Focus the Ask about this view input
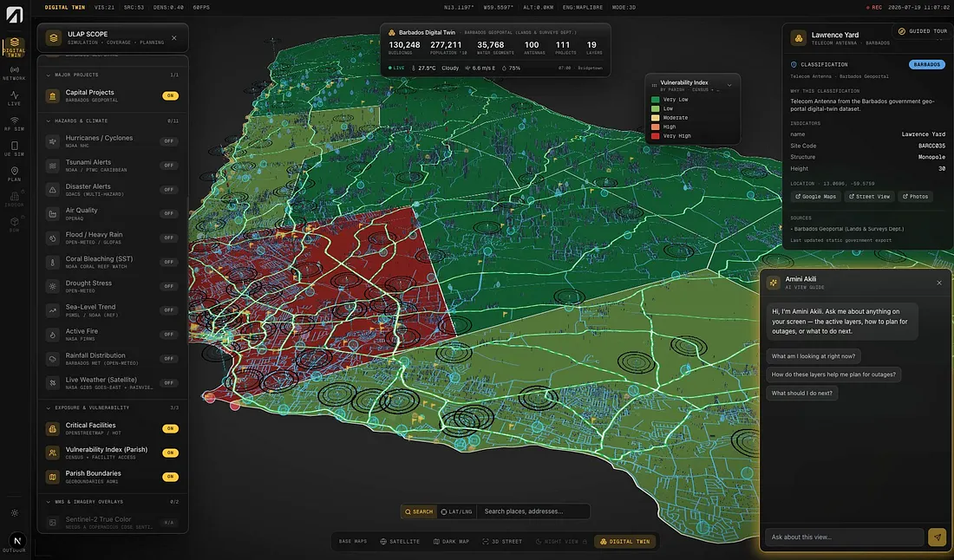The image size is (954, 560). coord(845,537)
